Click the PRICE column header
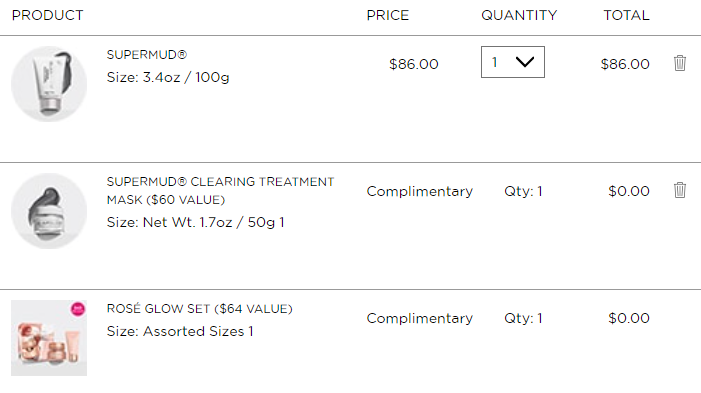The height and width of the screenshot is (393, 701). [388, 15]
